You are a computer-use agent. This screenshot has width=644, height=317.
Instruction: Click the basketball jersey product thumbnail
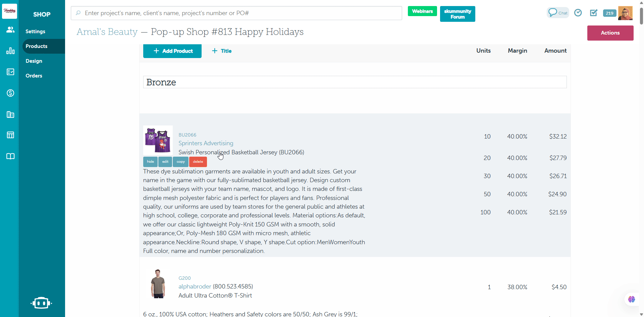[x=158, y=140]
